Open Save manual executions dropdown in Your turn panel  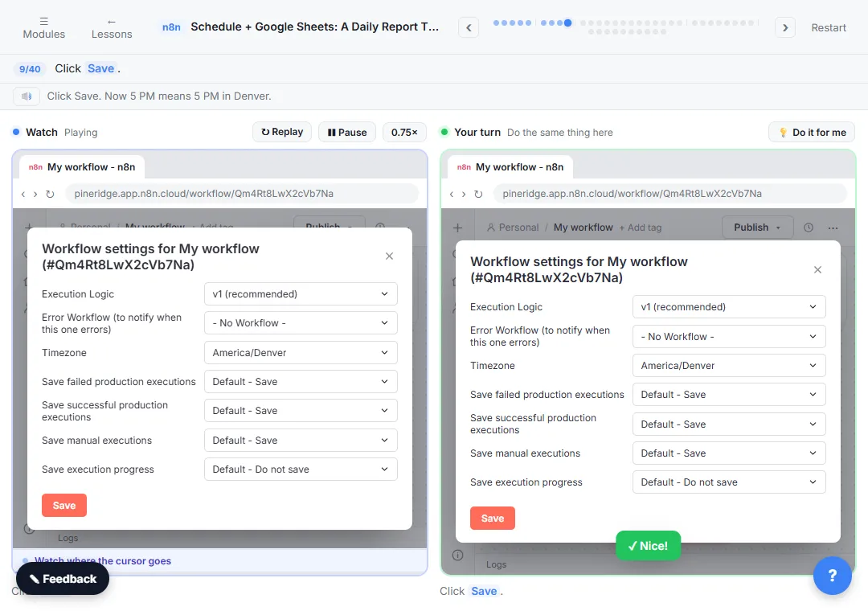pos(729,453)
